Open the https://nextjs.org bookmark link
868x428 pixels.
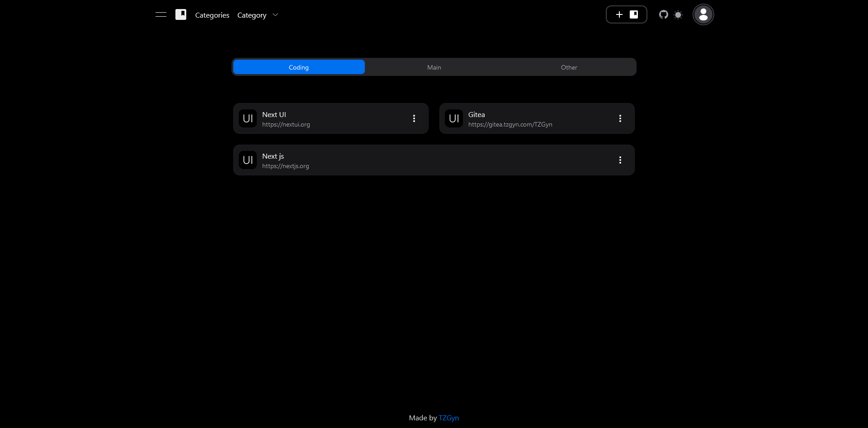coord(285,166)
